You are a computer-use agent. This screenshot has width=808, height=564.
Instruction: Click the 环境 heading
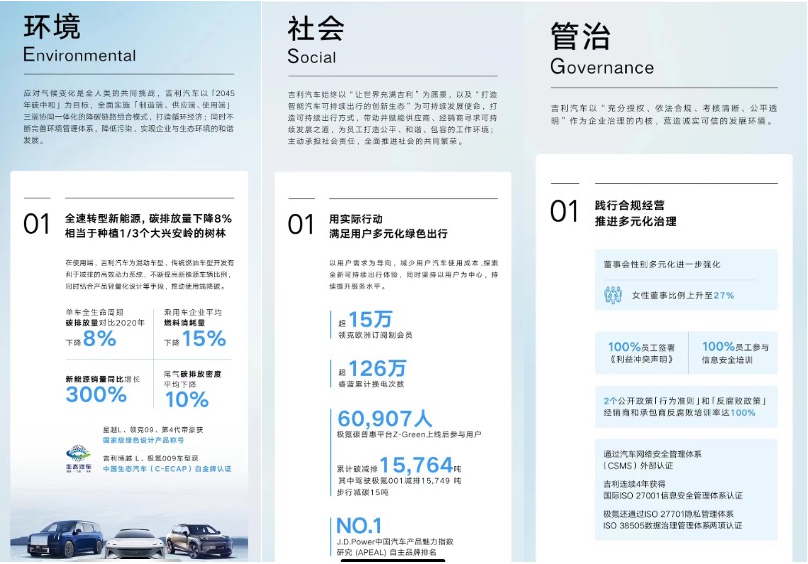click(x=52, y=26)
